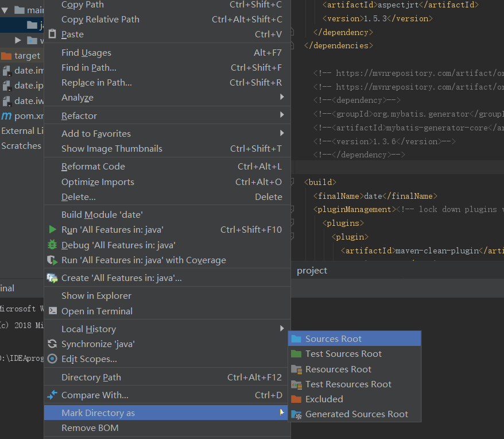The width and height of the screenshot is (504, 439).
Task: Choose Show in Explorer entry
Action: point(167,296)
